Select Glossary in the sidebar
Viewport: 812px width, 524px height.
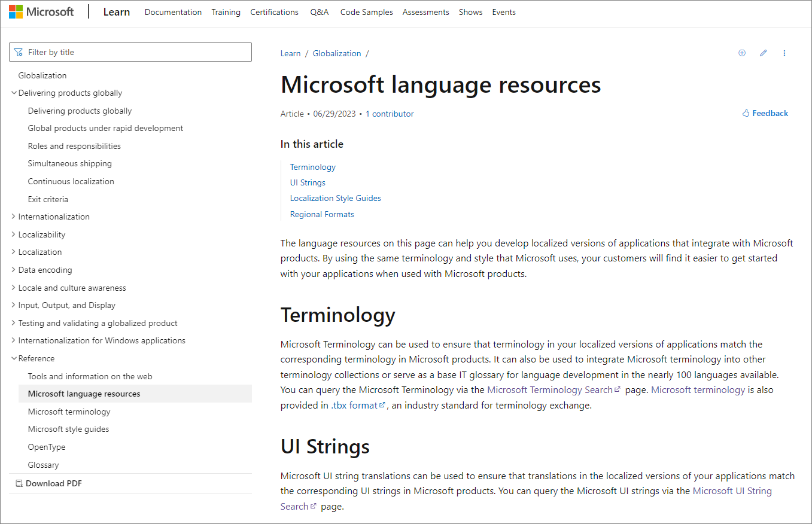click(43, 465)
